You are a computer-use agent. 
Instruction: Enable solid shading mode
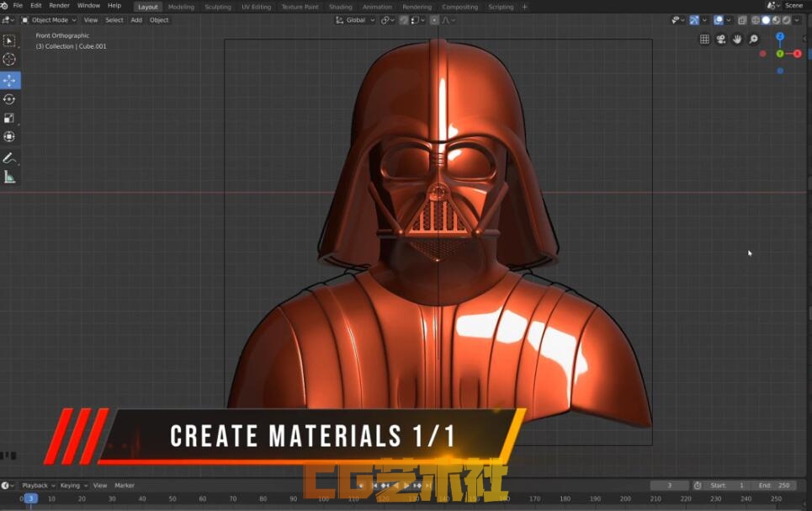coord(766,20)
